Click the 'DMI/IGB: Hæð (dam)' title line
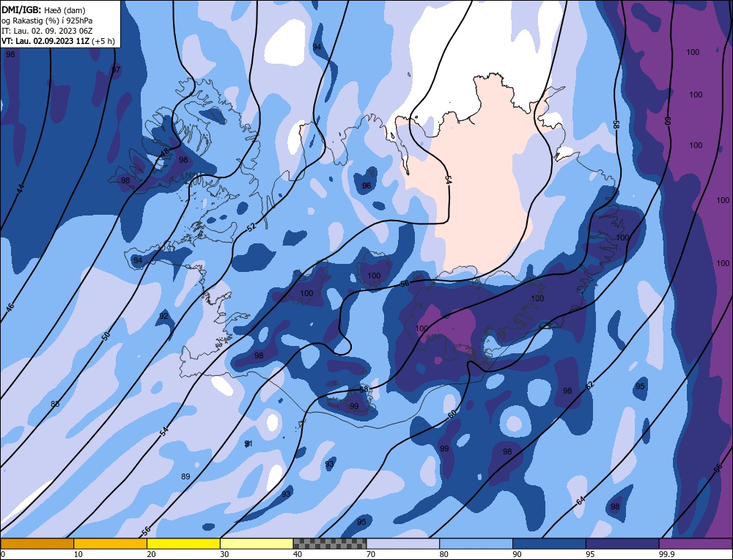 point(43,10)
